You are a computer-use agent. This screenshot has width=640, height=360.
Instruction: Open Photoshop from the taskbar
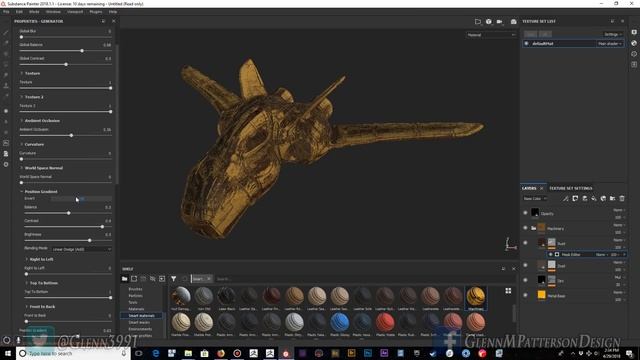[368, 353]
